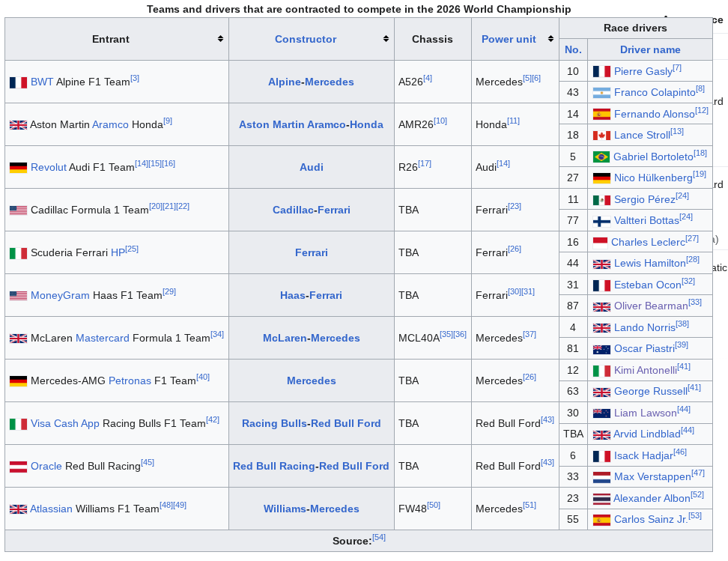
Task: Sort table by Constructor column arrows
Action: [386, 39]
